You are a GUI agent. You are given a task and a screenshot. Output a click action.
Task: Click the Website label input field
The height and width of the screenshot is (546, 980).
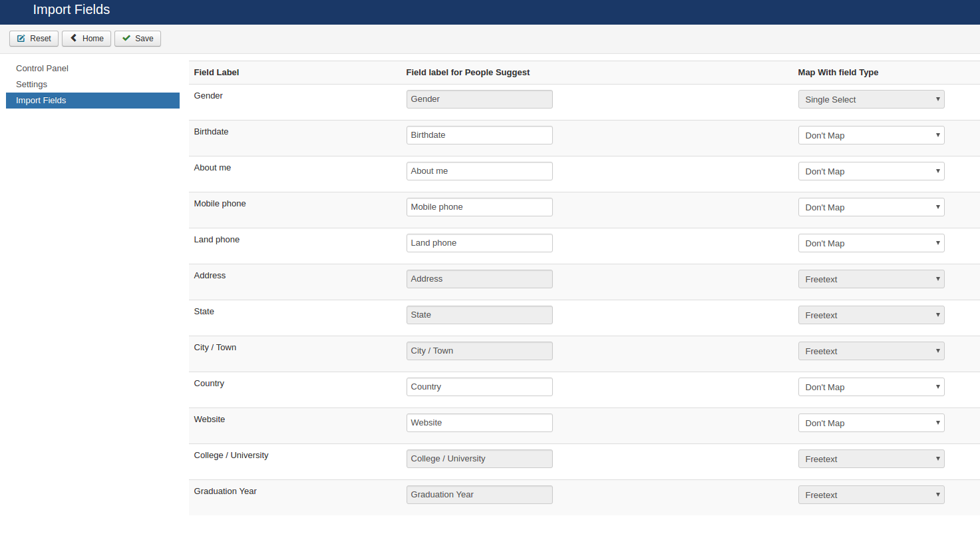(479, 423)
